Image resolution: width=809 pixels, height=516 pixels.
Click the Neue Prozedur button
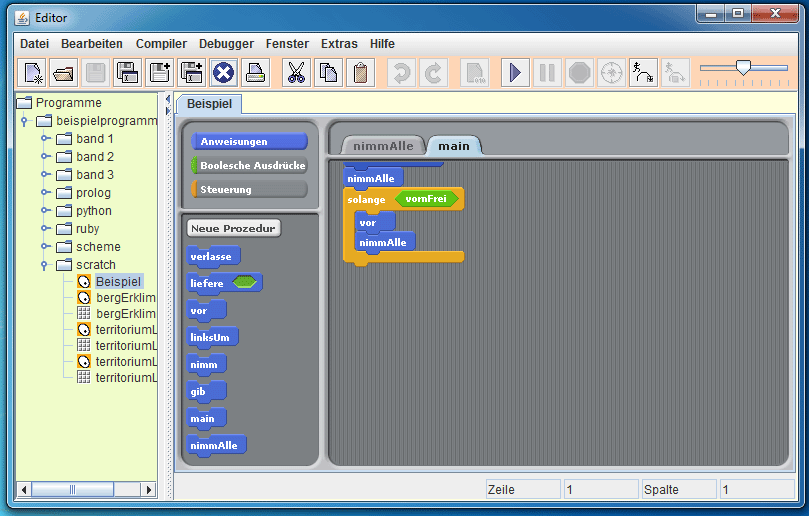[x=235, y=228]
